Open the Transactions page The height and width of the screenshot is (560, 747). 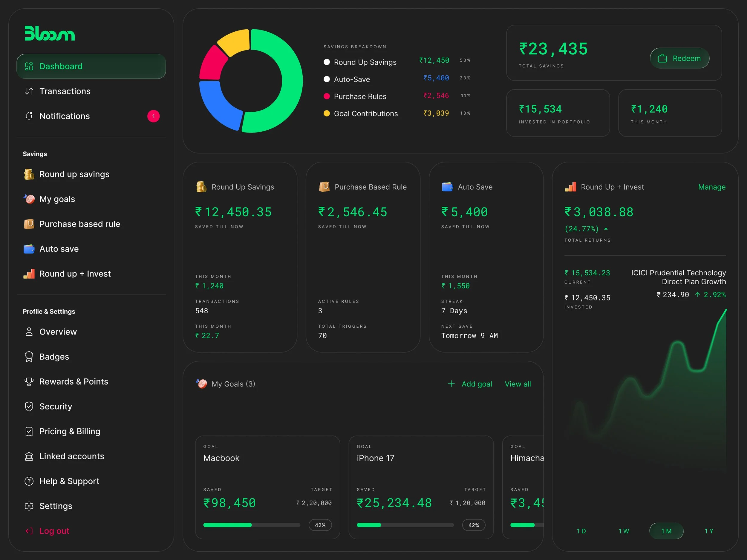coord(91,91)
